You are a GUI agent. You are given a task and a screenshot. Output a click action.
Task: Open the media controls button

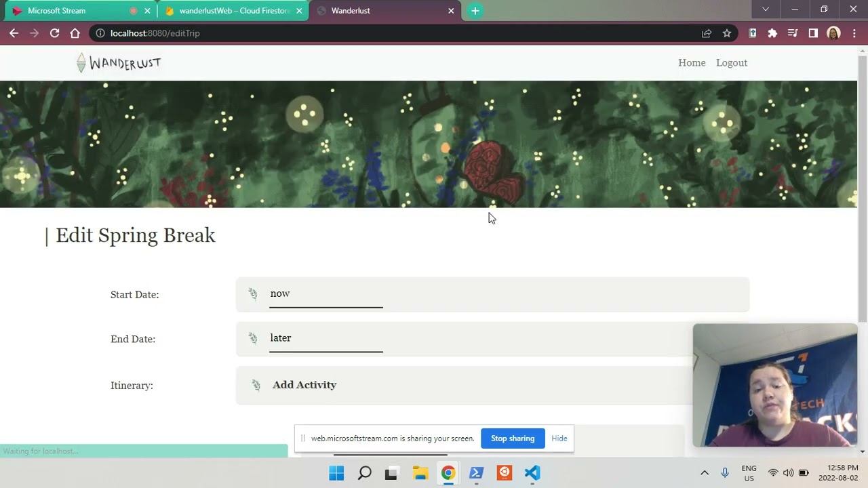click(793, 33)
